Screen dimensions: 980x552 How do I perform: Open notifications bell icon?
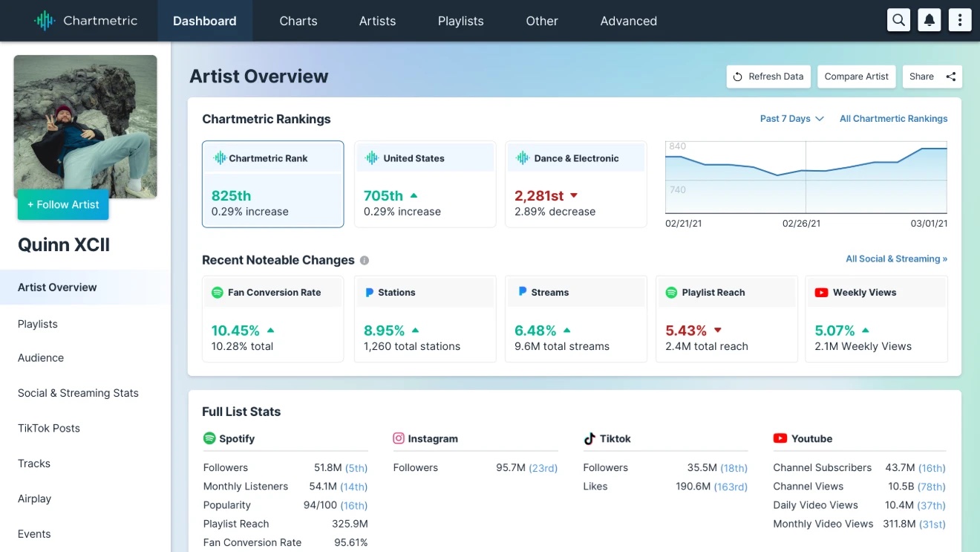(929, 20)
